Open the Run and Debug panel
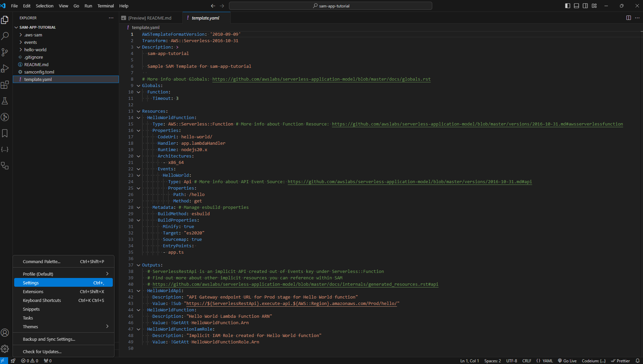The image size is (643, 364). [5, 68]
